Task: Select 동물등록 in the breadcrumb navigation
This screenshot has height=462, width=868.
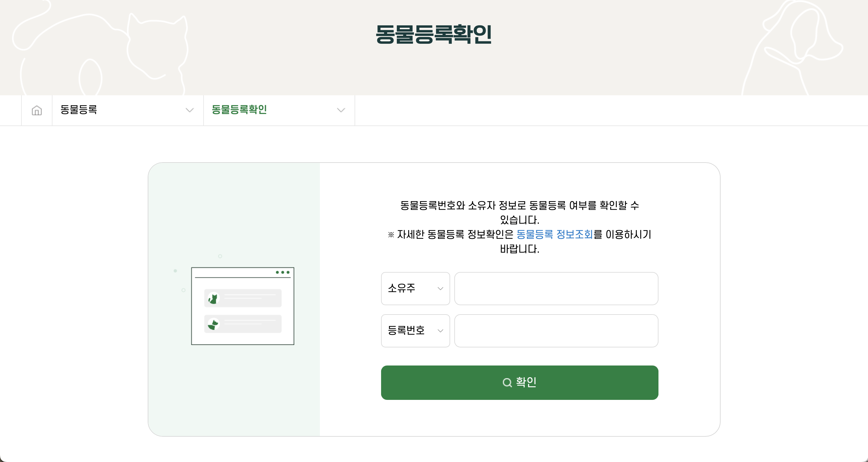Action: [79, 110]
